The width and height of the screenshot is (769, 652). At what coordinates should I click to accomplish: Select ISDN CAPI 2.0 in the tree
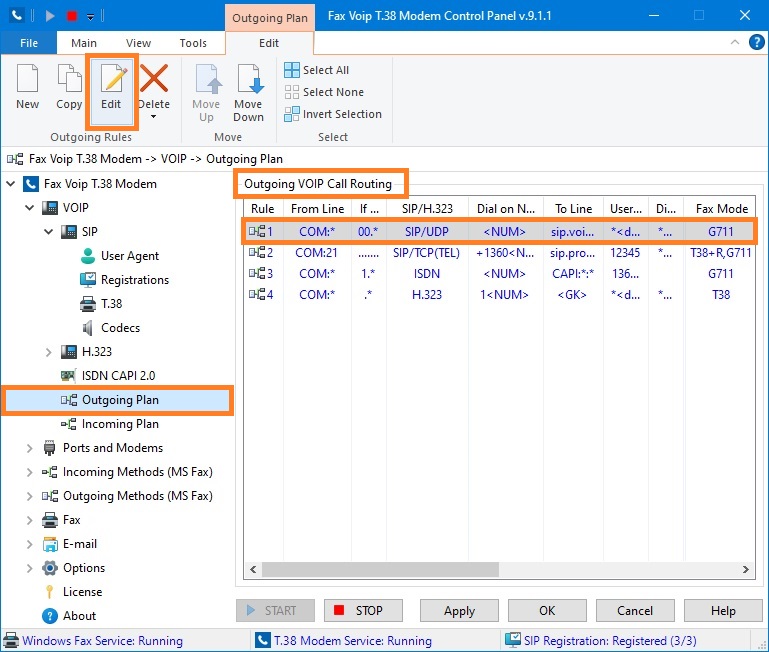click(118, 376)
